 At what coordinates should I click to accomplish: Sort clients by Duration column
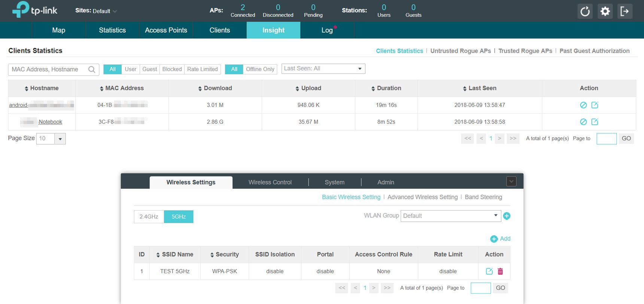[386, 88]
